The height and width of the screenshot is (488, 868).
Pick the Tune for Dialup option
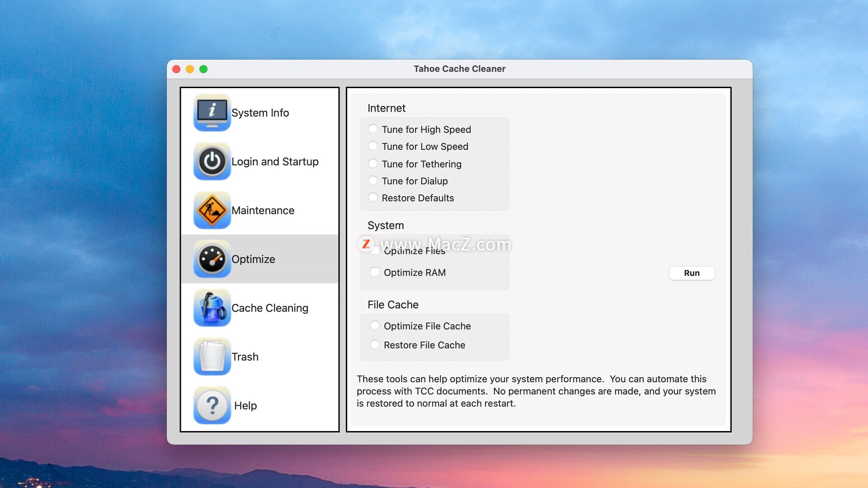click(373, 181)
